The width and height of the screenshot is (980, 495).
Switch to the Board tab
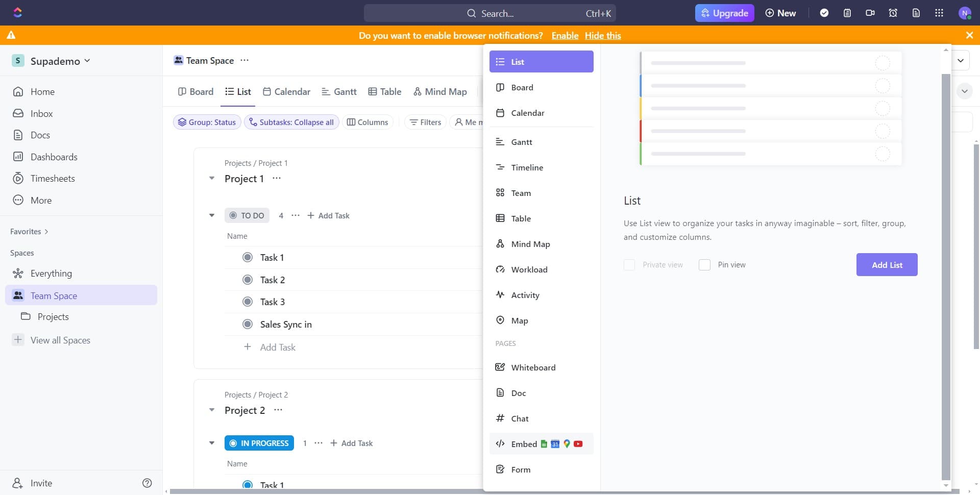(195, 91)
